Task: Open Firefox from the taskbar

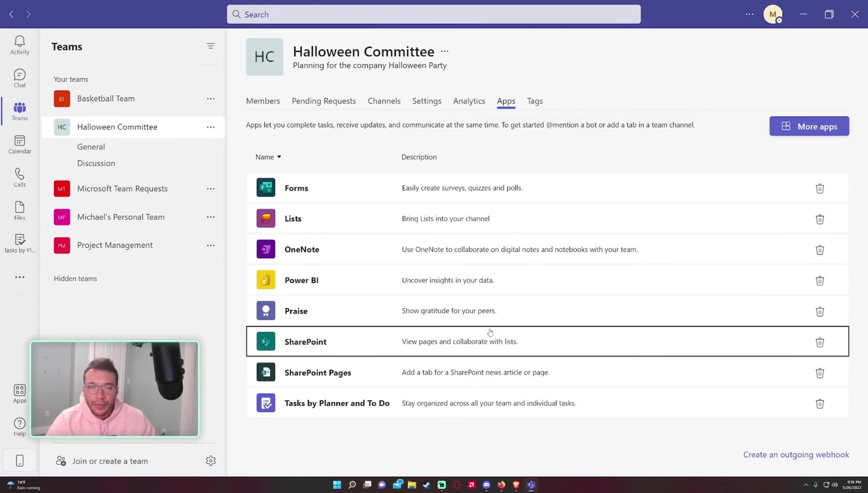Action: tap(501, 485)
